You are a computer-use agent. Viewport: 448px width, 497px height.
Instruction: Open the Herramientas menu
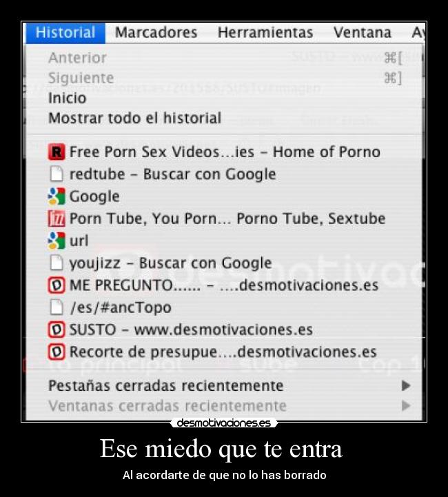click(265, 32)
